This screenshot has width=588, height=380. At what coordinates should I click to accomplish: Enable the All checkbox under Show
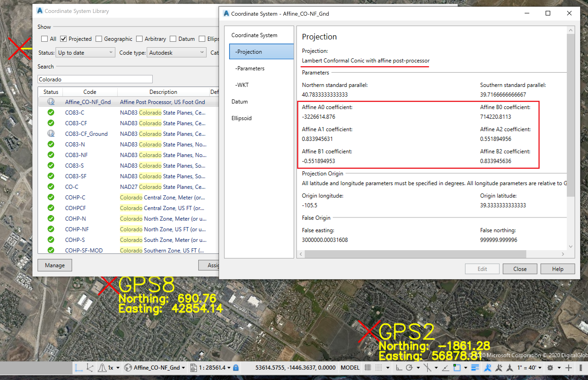[44, 39]
